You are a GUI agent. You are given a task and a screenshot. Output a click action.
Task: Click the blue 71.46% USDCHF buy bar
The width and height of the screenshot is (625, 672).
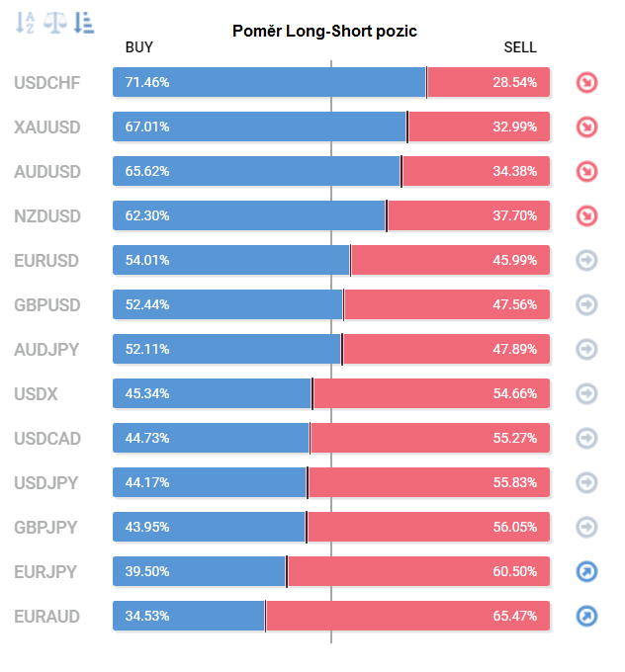[x=269, y=83]
